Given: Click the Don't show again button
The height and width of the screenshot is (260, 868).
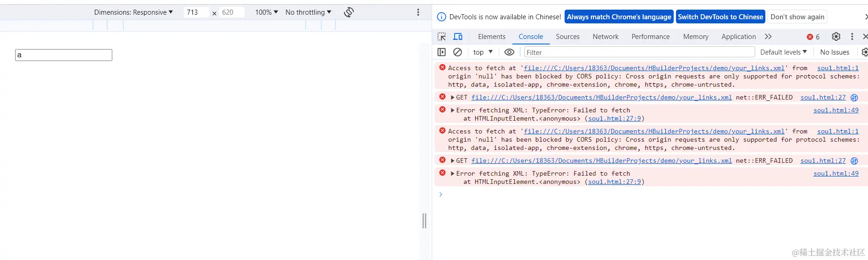Looking at the screenshot, I should click(797, 17).
